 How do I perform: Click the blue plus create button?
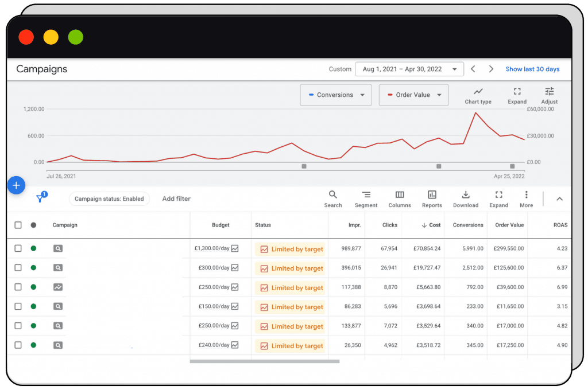click(x=16, y=185)
